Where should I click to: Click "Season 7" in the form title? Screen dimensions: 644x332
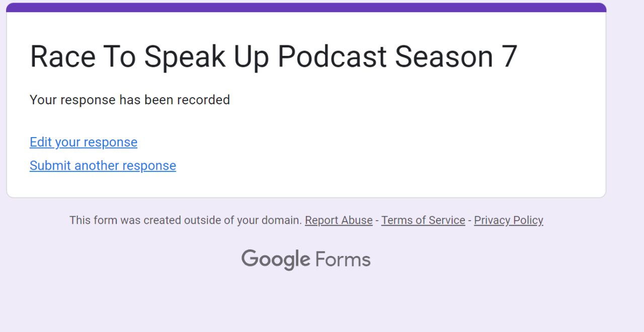(456, 56)
